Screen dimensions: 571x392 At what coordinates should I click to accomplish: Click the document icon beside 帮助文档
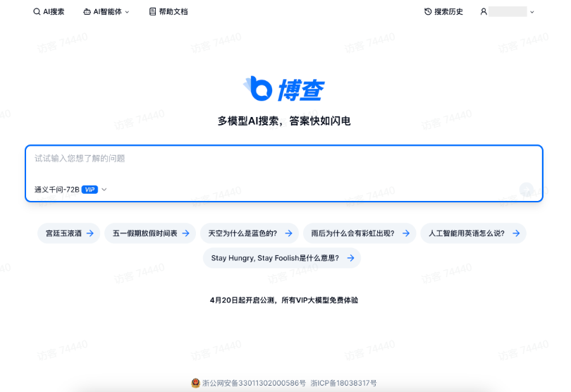(x=152, y=12)
